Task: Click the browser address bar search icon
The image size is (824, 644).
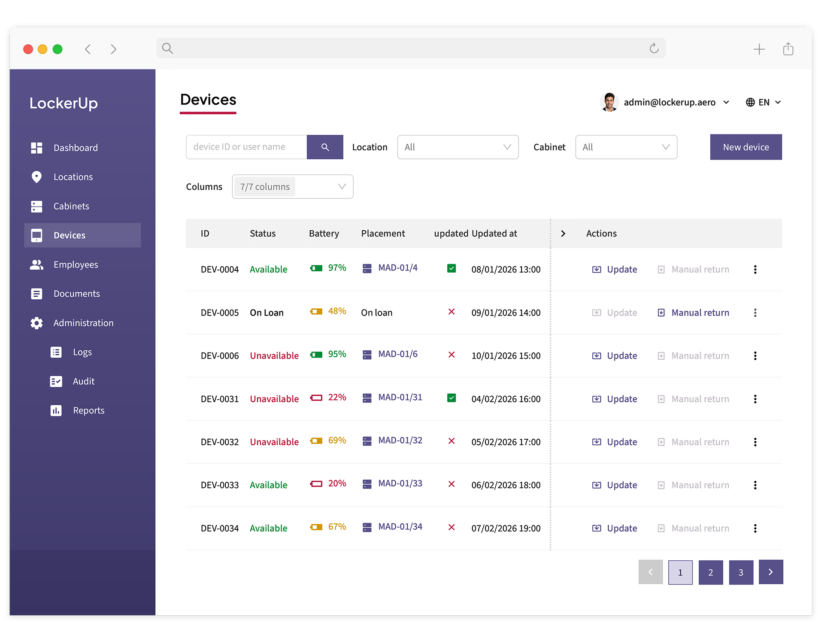Action: [x=167, y=49]
